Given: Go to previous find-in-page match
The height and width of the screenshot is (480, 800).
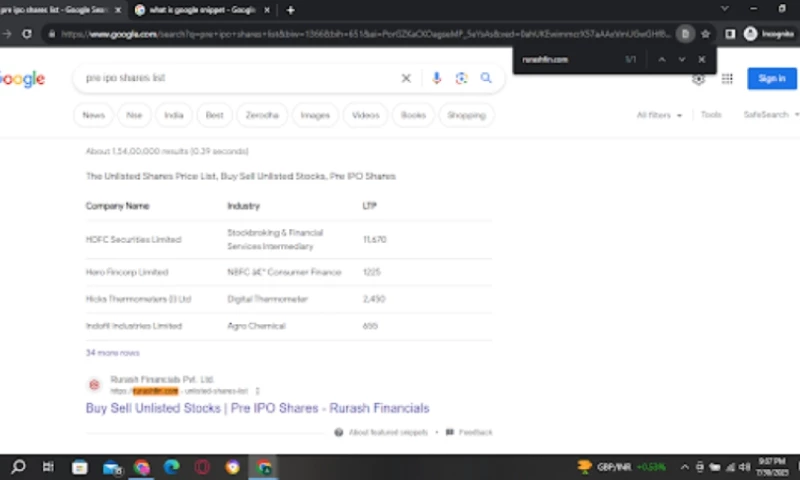Looking at the screenshot, I should pos(662,59).
